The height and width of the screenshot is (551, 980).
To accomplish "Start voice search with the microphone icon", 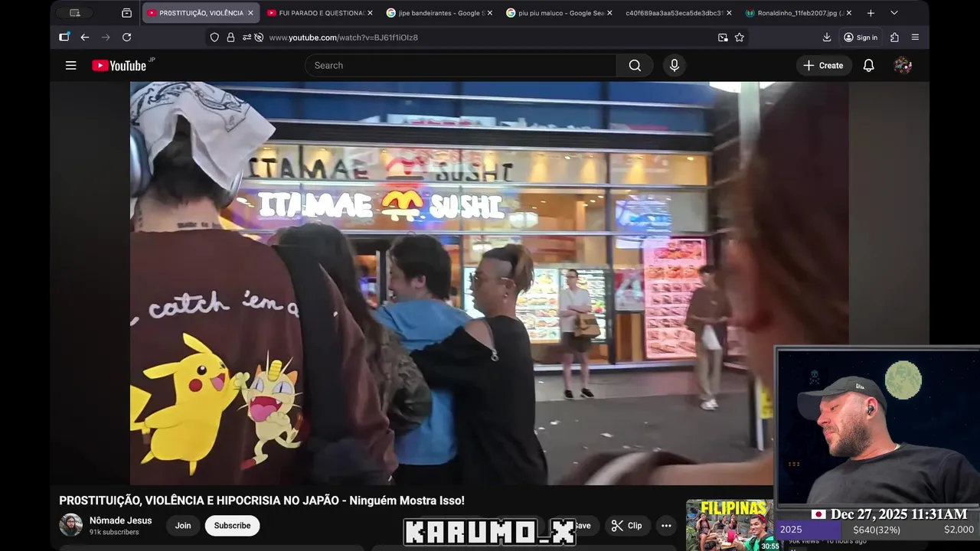I will 674,65.
